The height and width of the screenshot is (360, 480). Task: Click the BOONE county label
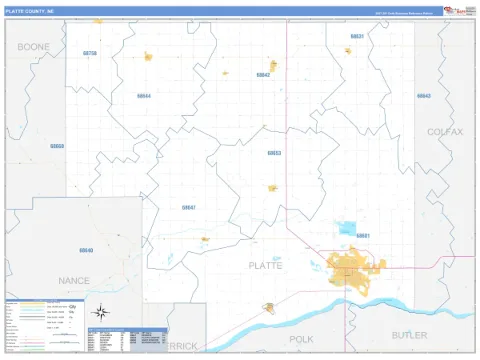pos(33,47)
